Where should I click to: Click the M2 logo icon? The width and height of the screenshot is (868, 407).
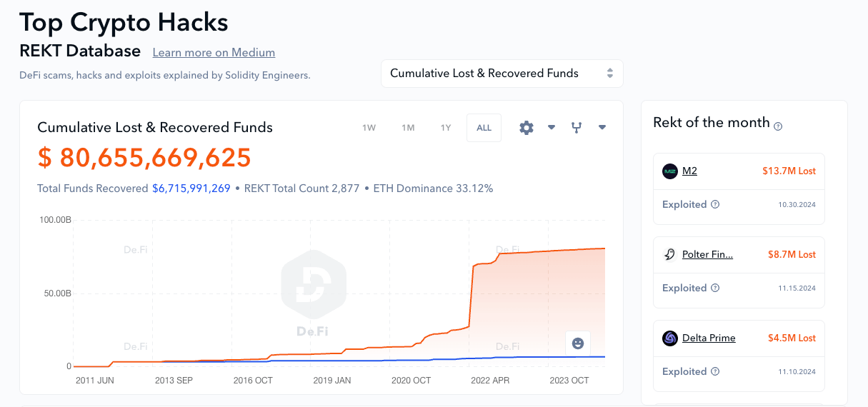coord(670,171)
